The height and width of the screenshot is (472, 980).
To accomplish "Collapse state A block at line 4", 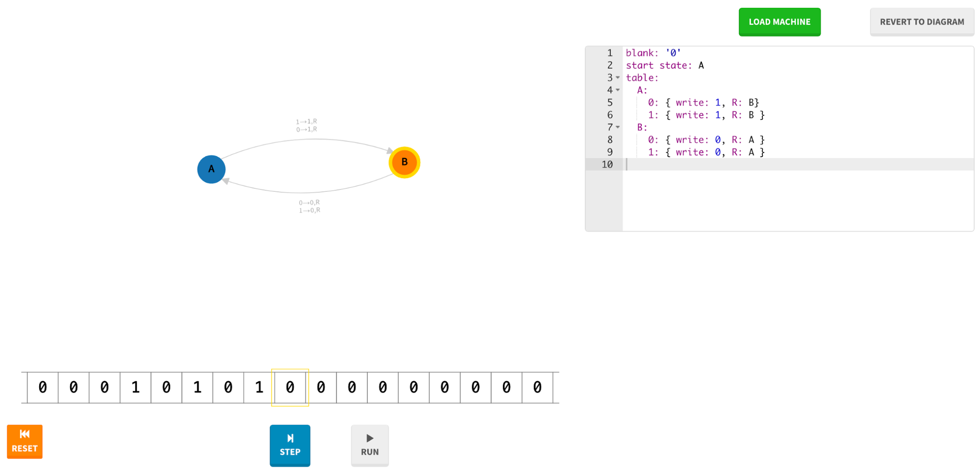I will 618,90.
